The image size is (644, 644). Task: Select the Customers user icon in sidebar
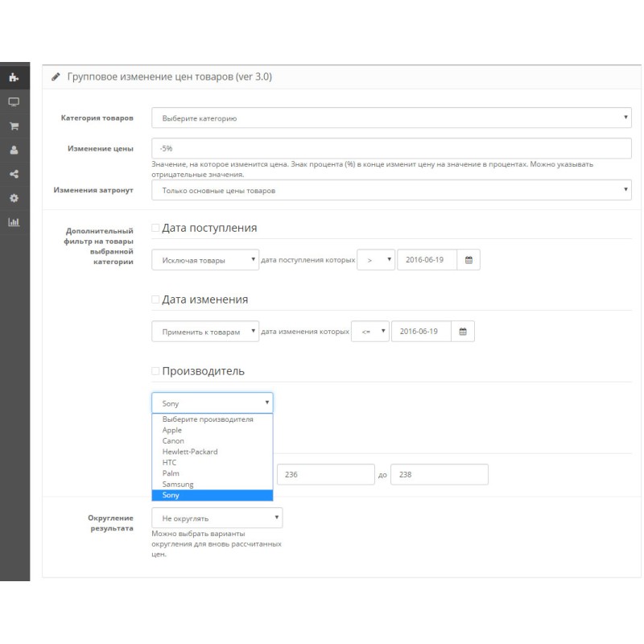pos(13,150)
